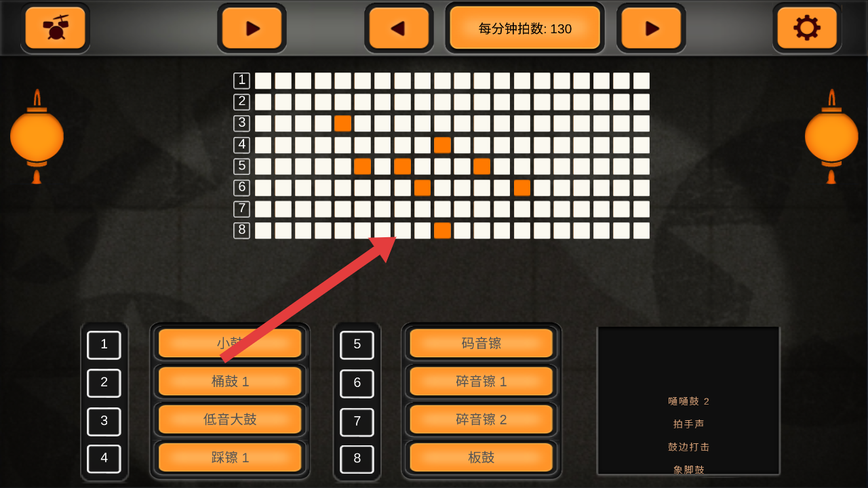This screenshot has width=868, height=488.
Task: Pick 拍手声 from the sound list
Action: click(688, 424)
